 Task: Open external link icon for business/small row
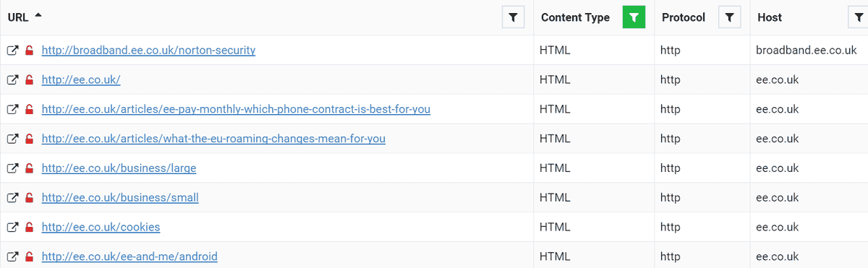(x=12, y=198)
